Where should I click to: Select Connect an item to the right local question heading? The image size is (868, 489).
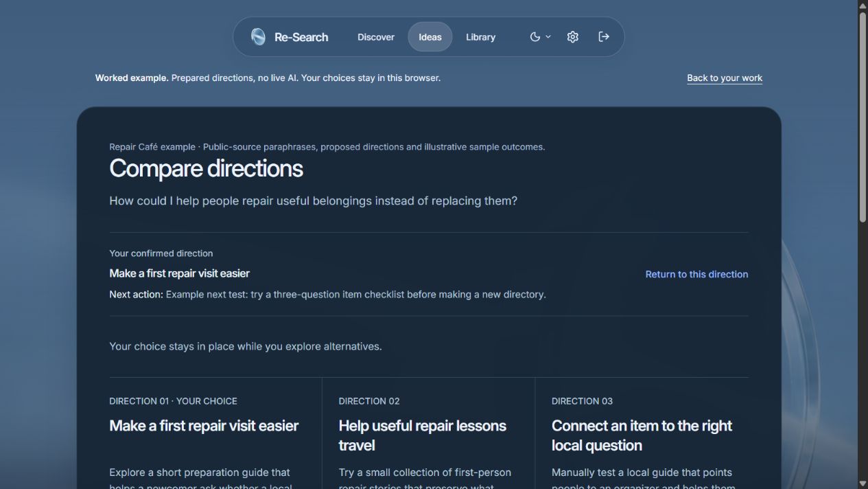click(642, 435)
